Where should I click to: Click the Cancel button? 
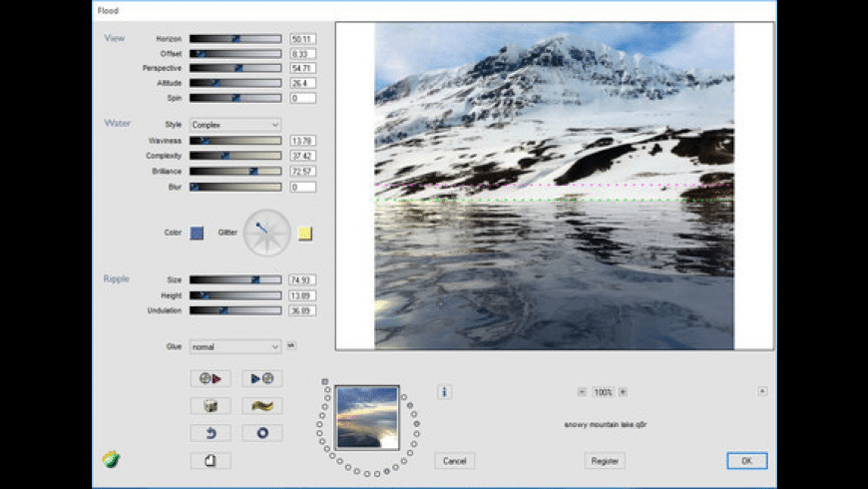point(455,461)
